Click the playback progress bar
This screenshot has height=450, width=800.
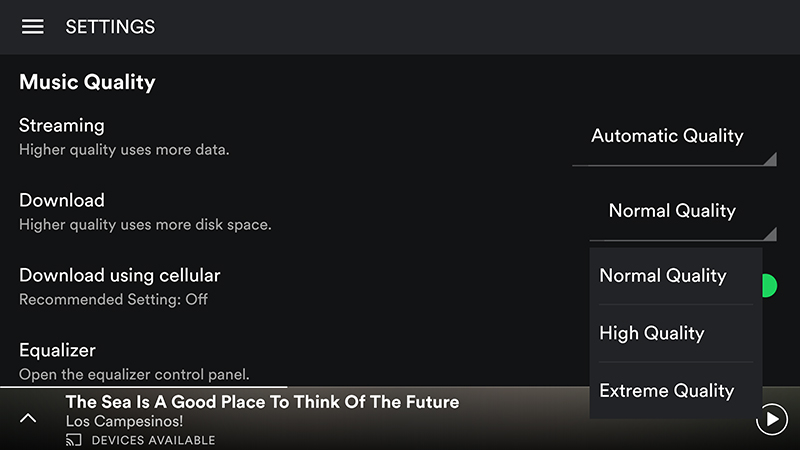400,387
